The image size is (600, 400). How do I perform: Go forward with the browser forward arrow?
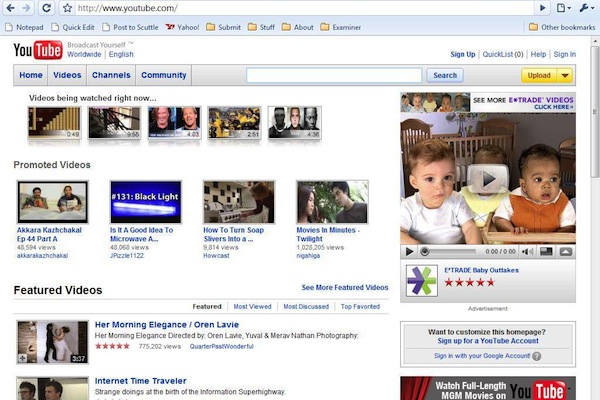click(26, 8)
